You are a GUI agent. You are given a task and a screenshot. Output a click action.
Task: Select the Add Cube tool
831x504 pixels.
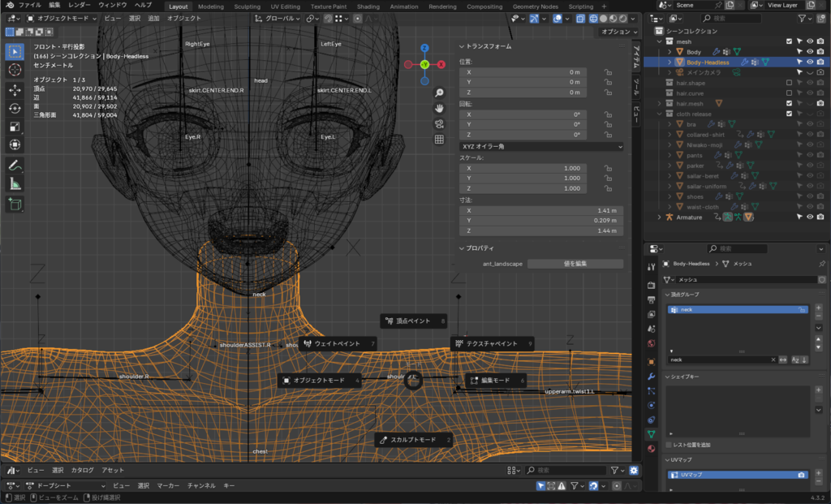pyautogui.click(x=15, y=204)
